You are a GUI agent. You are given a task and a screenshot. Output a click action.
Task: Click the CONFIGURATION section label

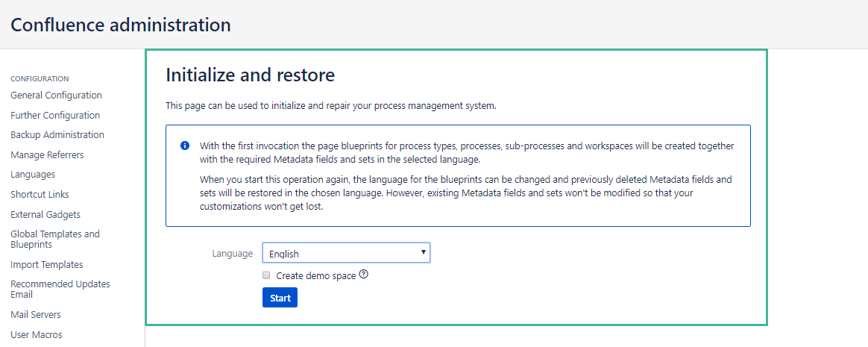pos(40,78)
